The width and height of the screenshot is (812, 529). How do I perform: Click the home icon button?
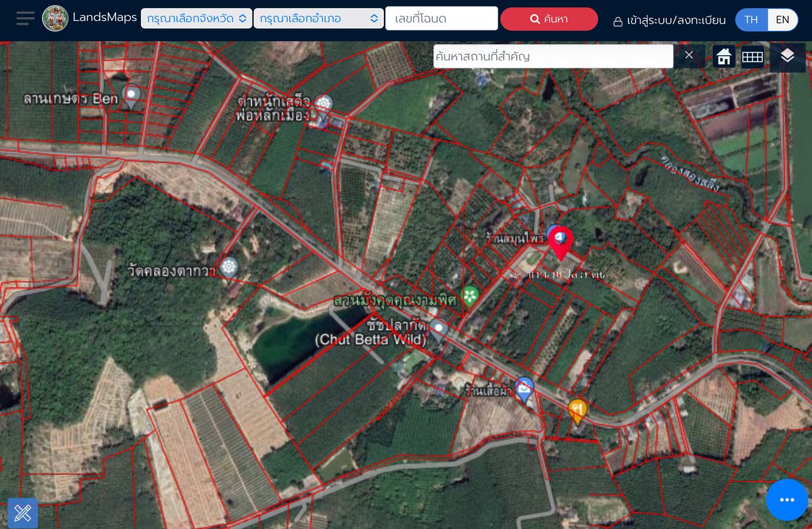click(724, 56)
